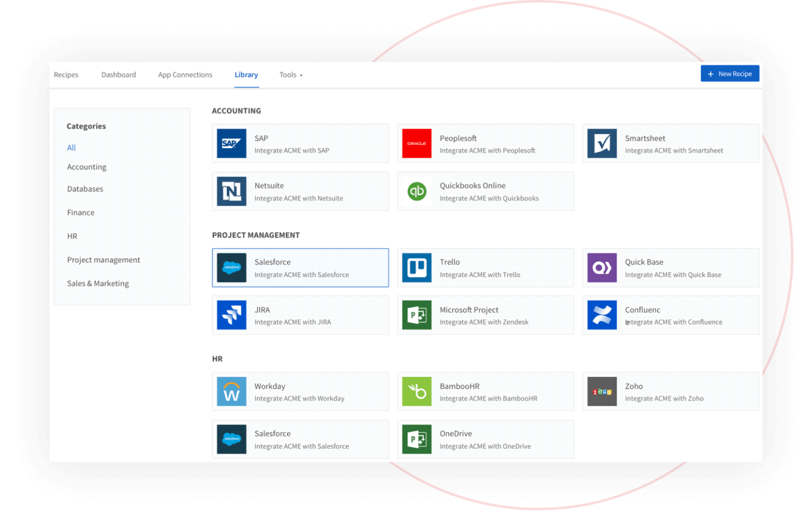Click 'Integrate ACME with OneDrive' text
Screen dimensions: 812x514
485,446
